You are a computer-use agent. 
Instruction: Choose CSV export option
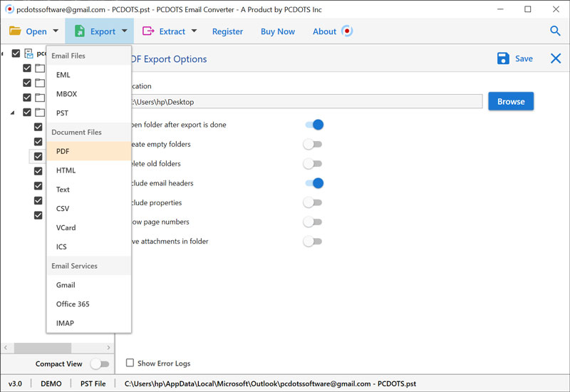(x=88, y=208)
